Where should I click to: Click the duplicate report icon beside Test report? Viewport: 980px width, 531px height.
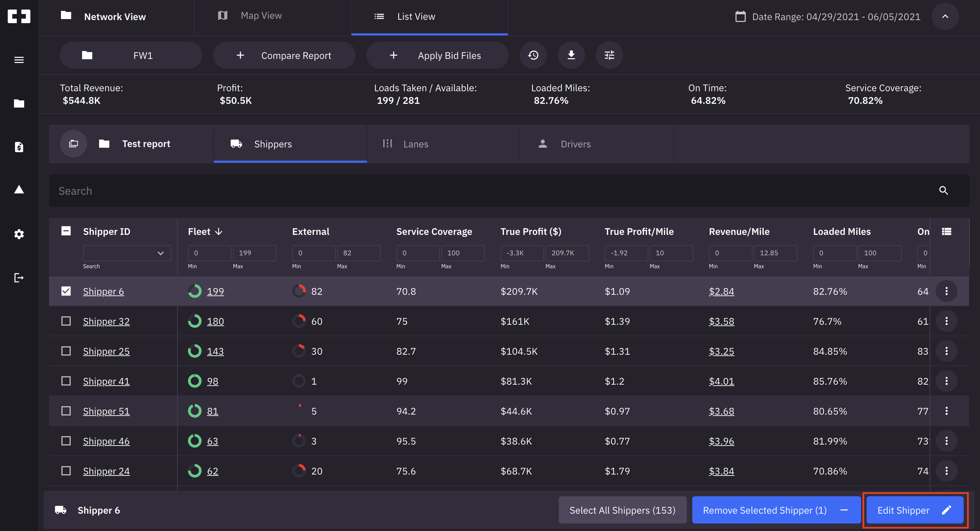73,143
